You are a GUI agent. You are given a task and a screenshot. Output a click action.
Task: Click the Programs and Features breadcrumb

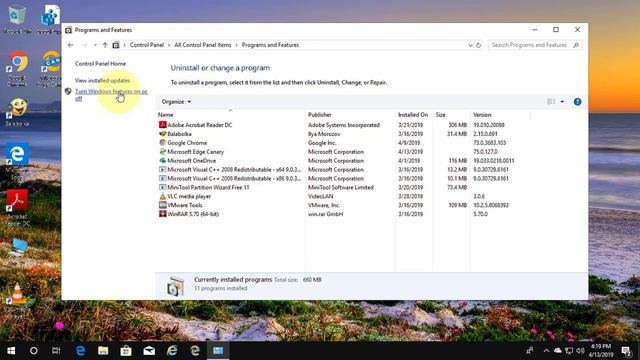point(270,45)
